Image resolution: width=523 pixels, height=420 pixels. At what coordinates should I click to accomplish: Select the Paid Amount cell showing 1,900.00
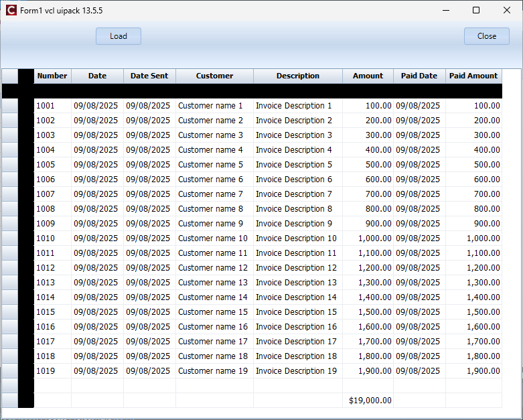click(473, 371)
